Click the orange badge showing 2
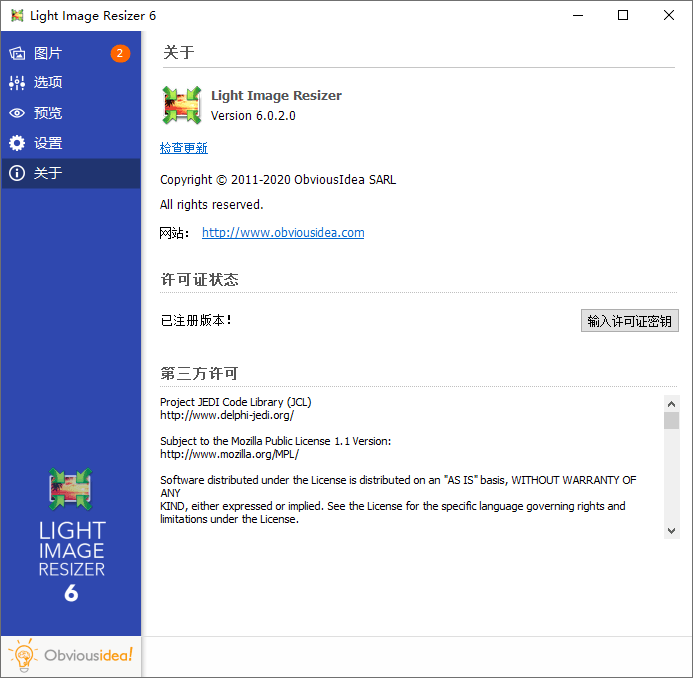 pos(120,53)
